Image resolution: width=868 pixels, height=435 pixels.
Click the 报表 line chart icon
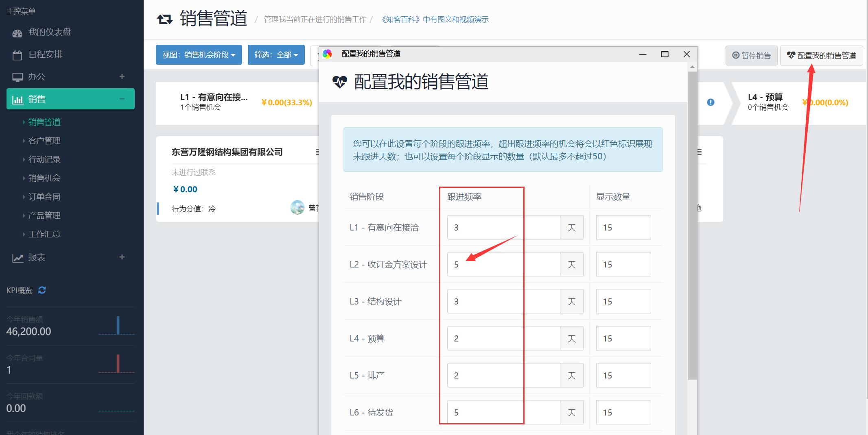[17, 258]
